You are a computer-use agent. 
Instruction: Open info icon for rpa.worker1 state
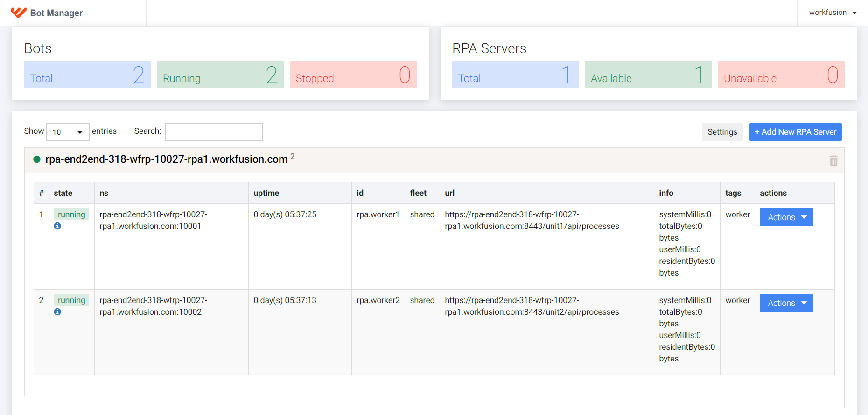tap(57, 226)
